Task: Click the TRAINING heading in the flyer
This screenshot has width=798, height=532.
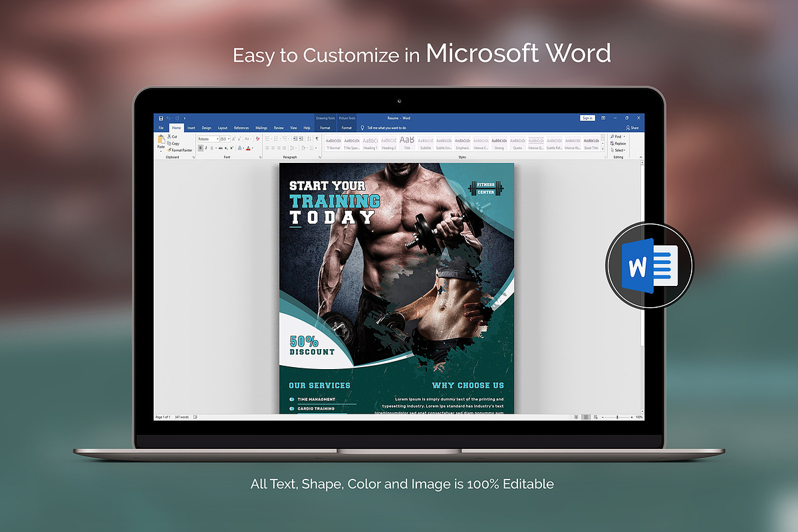Action: tap(334, 201)
